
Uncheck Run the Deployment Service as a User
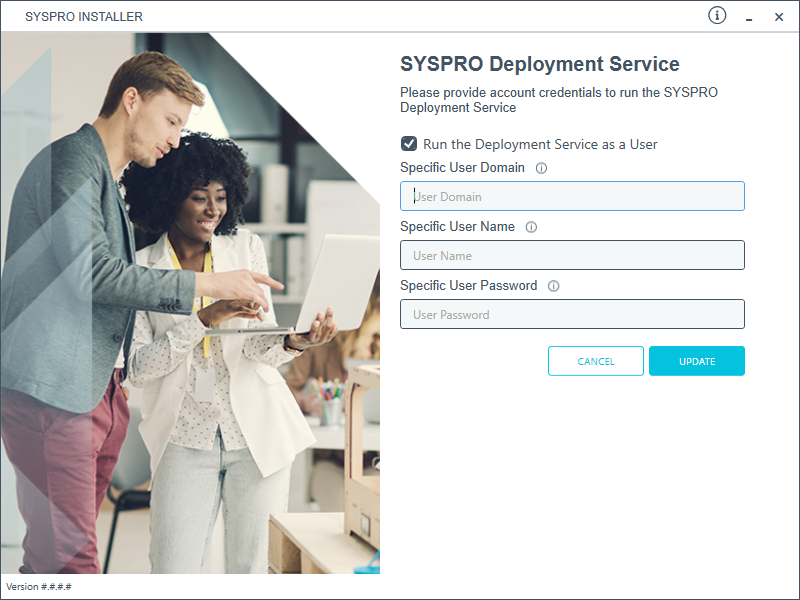(x=409, y=144)
